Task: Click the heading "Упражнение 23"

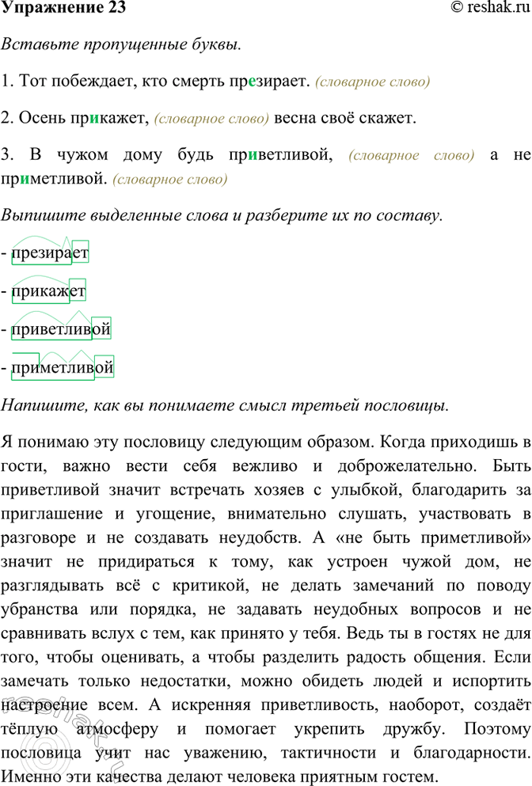Action: tap(63, 8)
